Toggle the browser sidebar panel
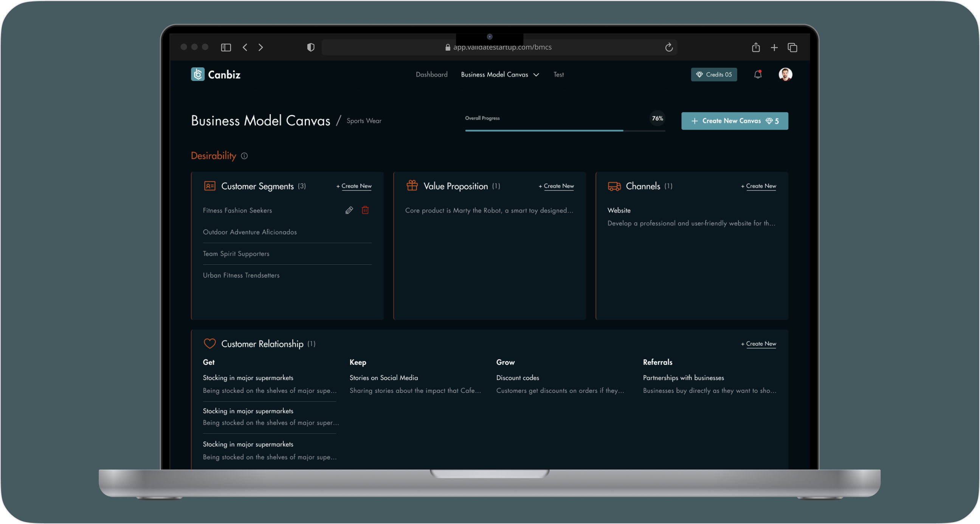The width and height of the screenshot is (980, 524). point(226,47)
